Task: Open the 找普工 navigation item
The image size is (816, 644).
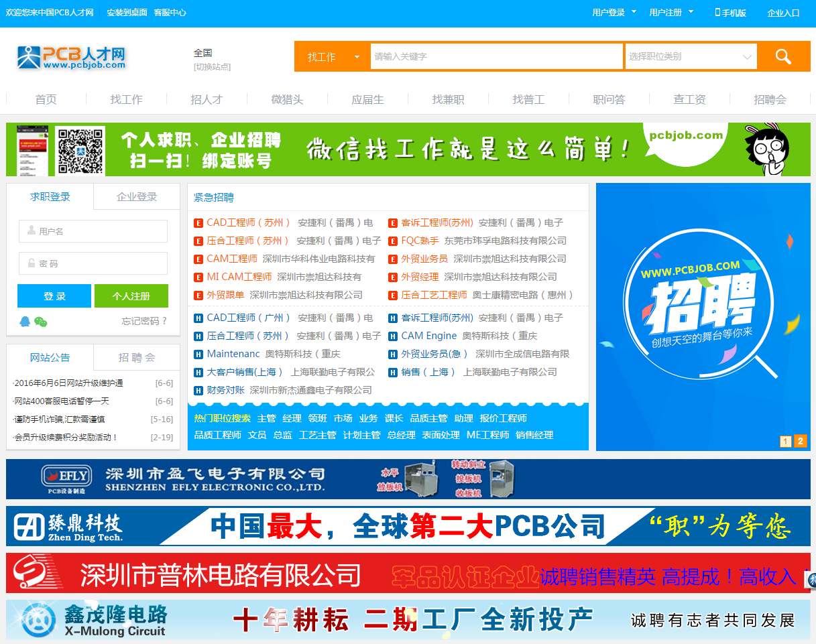Action: pyautogui.click(x=528, y=100)
